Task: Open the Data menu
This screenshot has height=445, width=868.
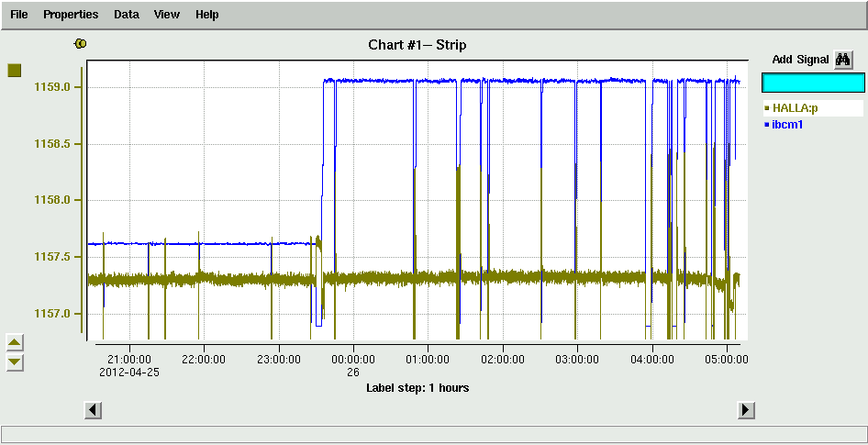Action: tap(127, 15)
